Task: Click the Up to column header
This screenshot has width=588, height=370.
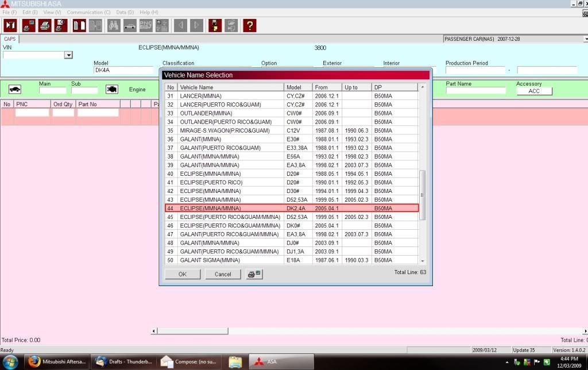Action: point(357,87)
